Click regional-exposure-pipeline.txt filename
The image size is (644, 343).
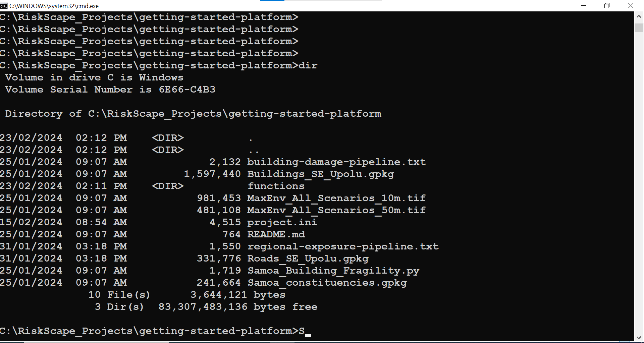click(343, 246)
